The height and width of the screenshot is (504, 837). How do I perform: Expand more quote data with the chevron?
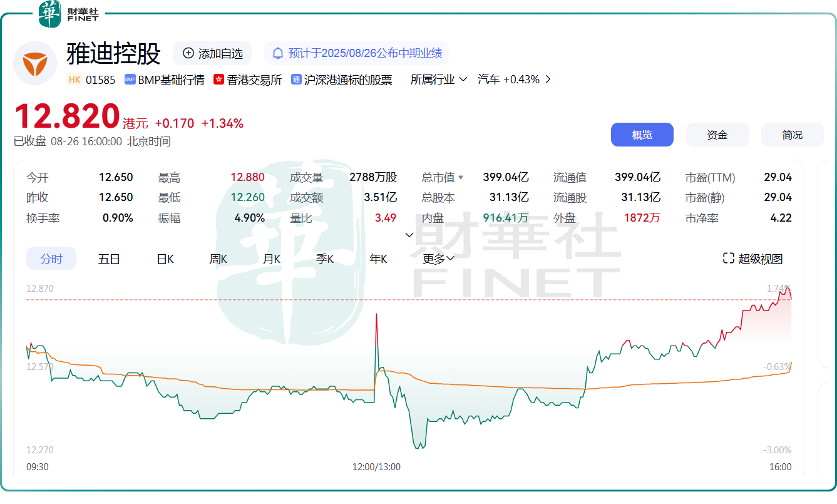(x=409, y=235)
